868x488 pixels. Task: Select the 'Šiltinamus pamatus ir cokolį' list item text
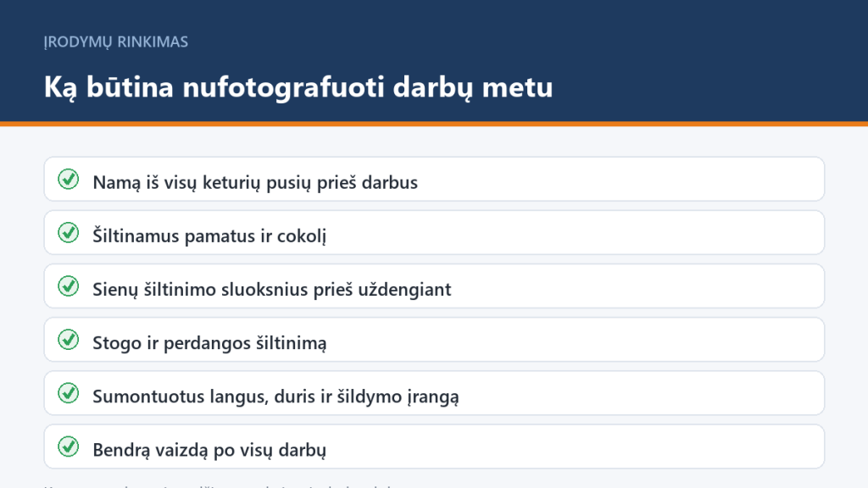point(209,236)
